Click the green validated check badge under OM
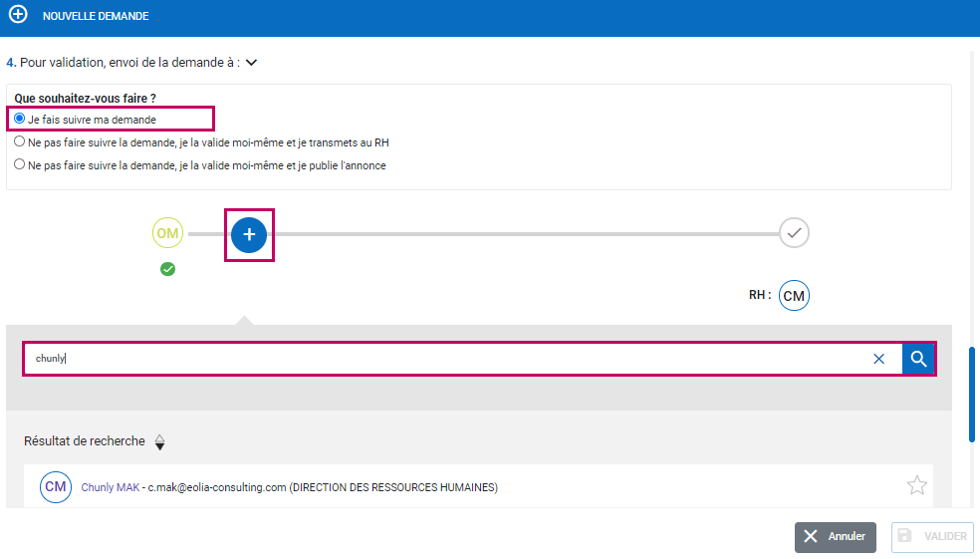Viewport: 980px width, 559px height. pos(167,269)
